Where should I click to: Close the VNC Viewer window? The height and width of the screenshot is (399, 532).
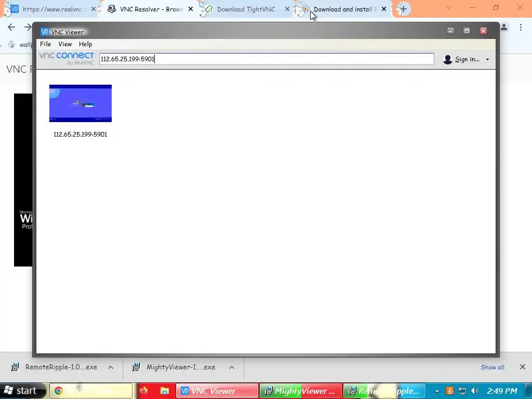(484, 31)
